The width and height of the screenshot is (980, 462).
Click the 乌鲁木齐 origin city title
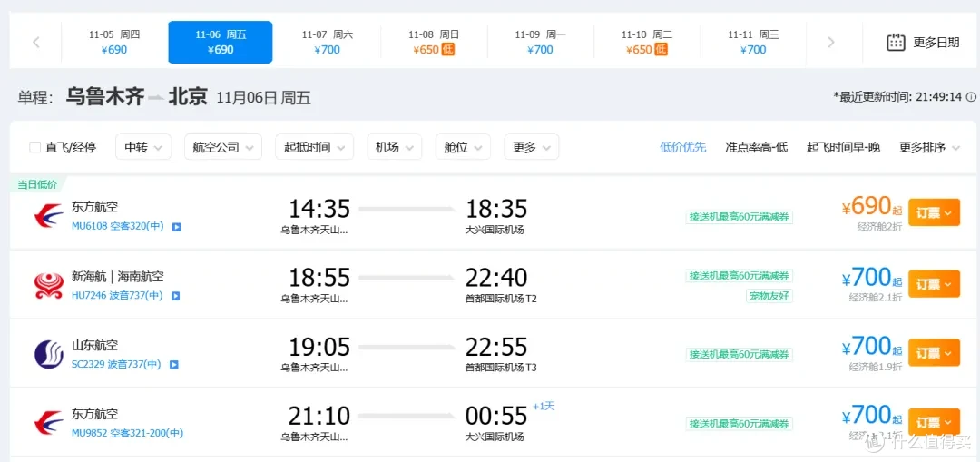point(105,97)
